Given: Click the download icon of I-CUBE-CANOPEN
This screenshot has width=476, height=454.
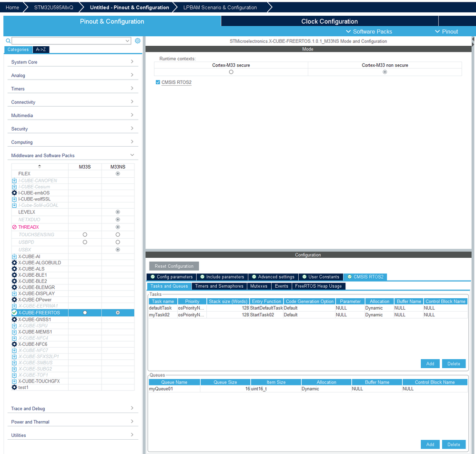Looking at the screenshot, I should point(14,180).
